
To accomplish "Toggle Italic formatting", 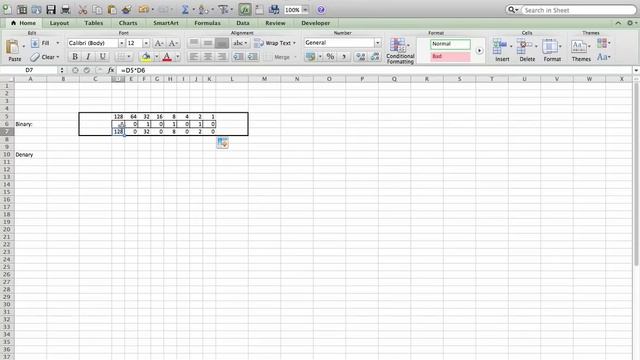I will [88, 57].
